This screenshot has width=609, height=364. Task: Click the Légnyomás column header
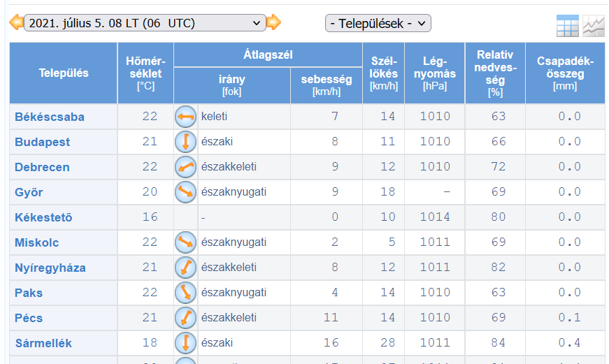[x=434, y=73]
